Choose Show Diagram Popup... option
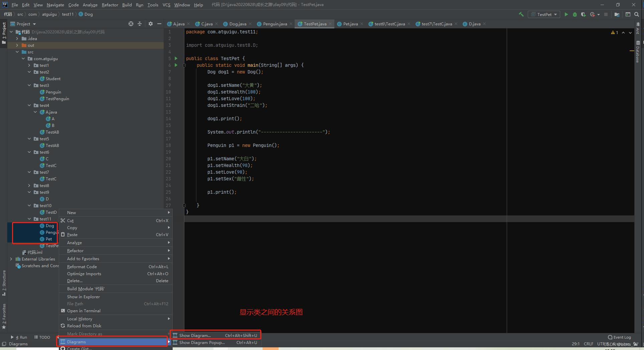644x350 pixels. (x=215, y=342)
